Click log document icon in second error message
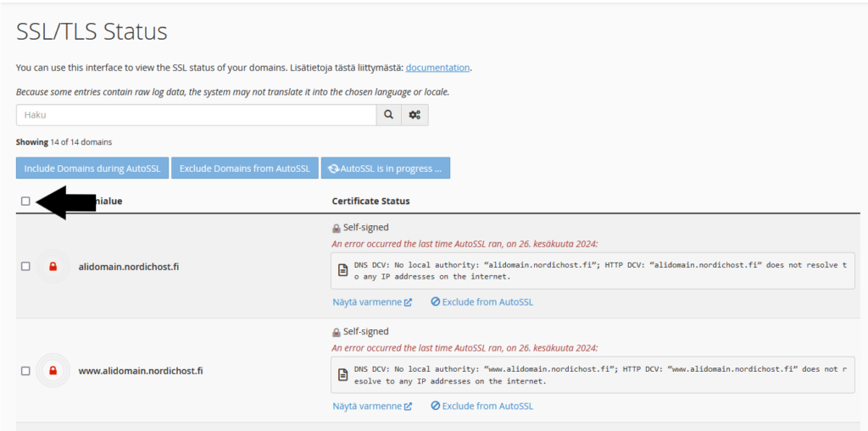 (x=342, y=374)
